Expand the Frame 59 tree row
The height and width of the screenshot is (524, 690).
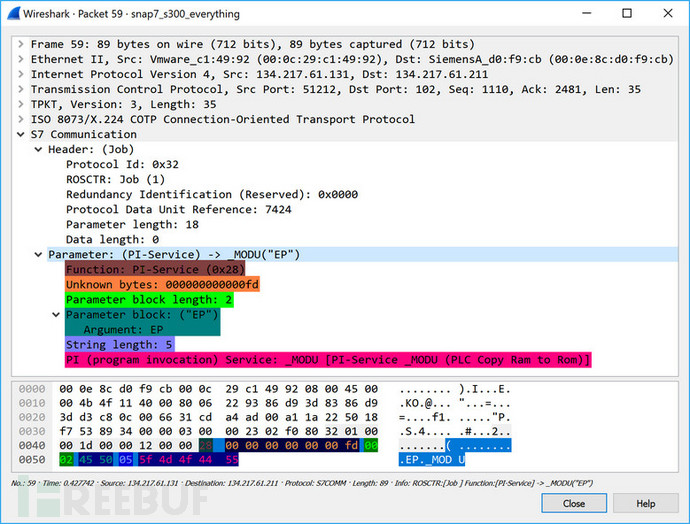click(x=22, y=44)
